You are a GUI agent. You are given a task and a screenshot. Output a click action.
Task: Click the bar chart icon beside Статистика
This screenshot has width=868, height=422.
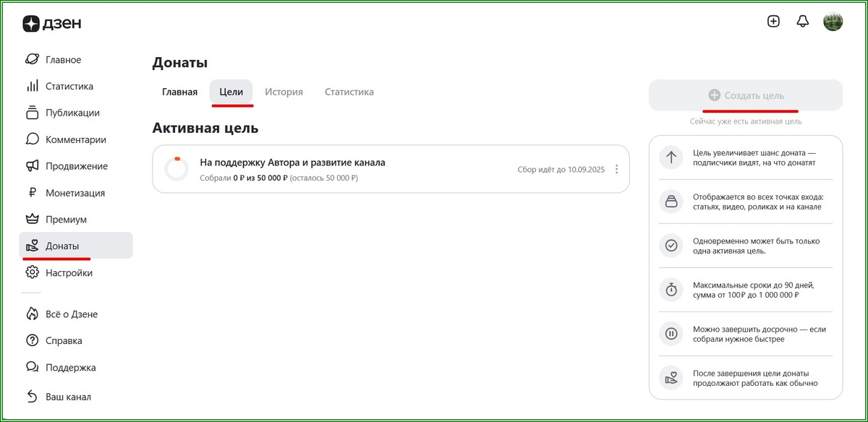32,86
